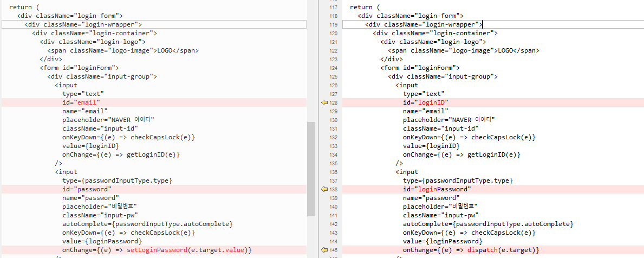644x258 pixels.
Task: Click left pane's getLoginID onChange line
Action: click(x=121, y=154)
